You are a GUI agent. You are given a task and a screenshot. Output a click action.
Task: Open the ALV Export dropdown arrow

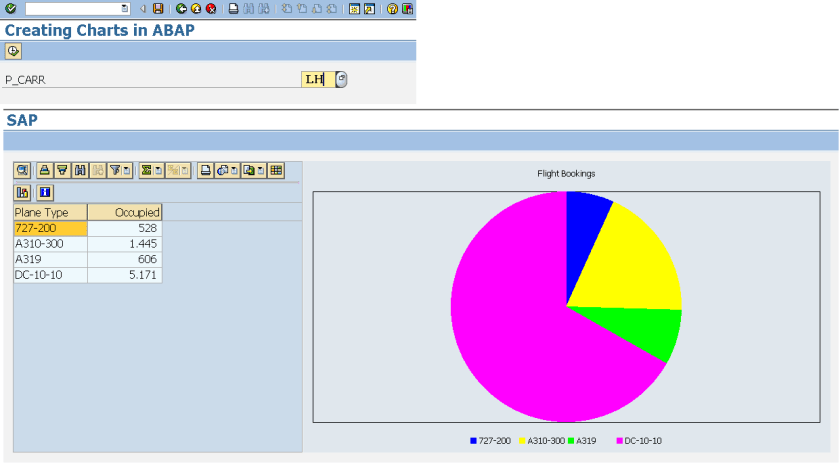(261, 170)
